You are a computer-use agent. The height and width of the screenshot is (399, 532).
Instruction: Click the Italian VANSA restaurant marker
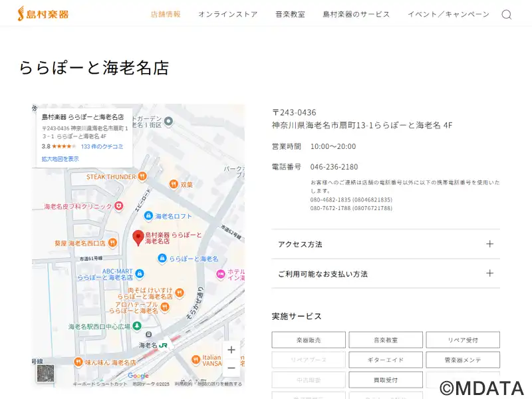(x=196, y=360)
